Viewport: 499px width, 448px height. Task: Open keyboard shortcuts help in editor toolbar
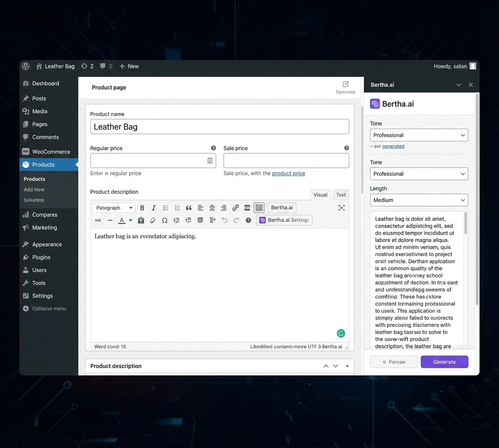click(248, 220)
